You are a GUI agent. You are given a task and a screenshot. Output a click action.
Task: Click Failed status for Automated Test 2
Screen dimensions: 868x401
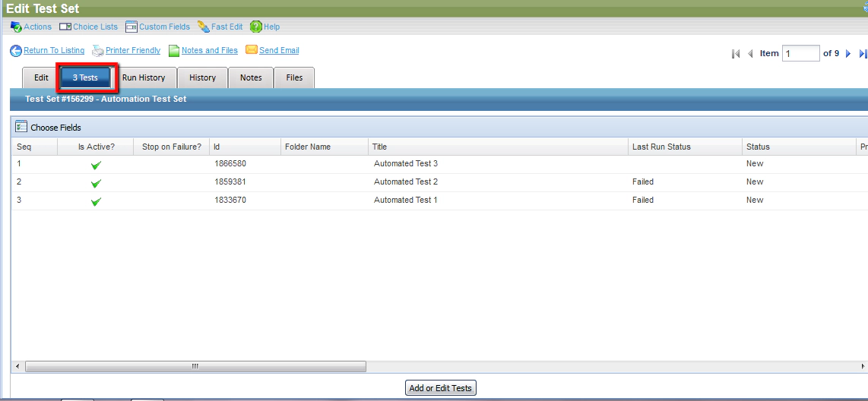tap(643, 182)
